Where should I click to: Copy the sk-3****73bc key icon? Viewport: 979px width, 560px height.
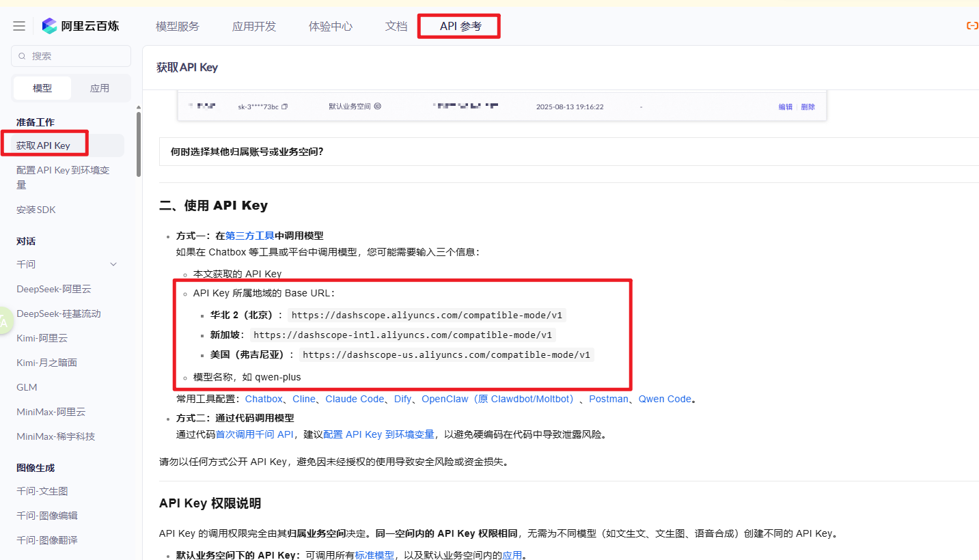pos(285,107)
